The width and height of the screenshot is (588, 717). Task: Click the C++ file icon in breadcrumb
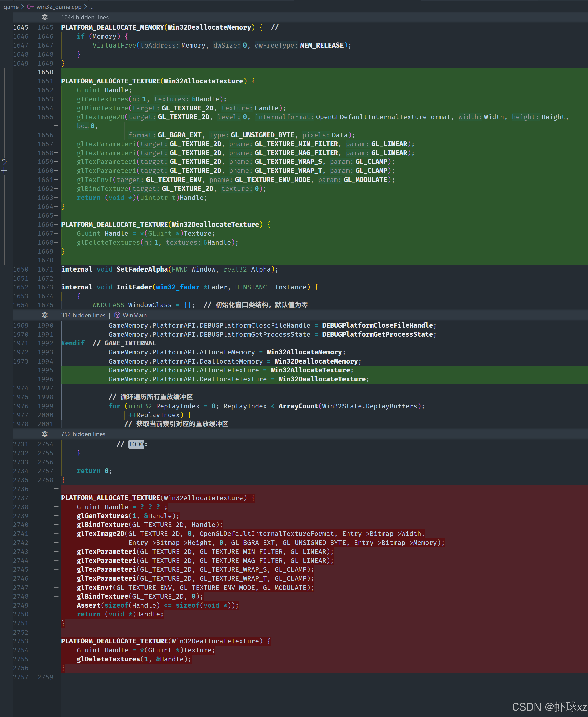point(30,7)
